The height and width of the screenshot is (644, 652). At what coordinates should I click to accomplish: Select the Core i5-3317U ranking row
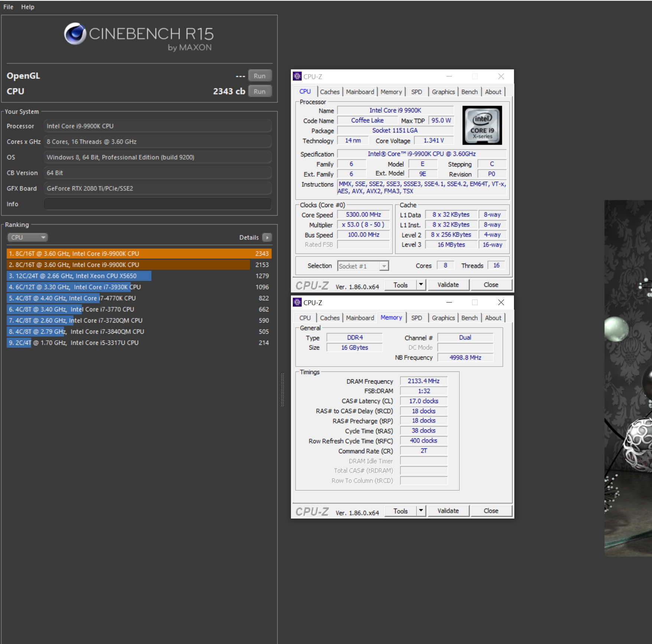click(x=139, y=343)
